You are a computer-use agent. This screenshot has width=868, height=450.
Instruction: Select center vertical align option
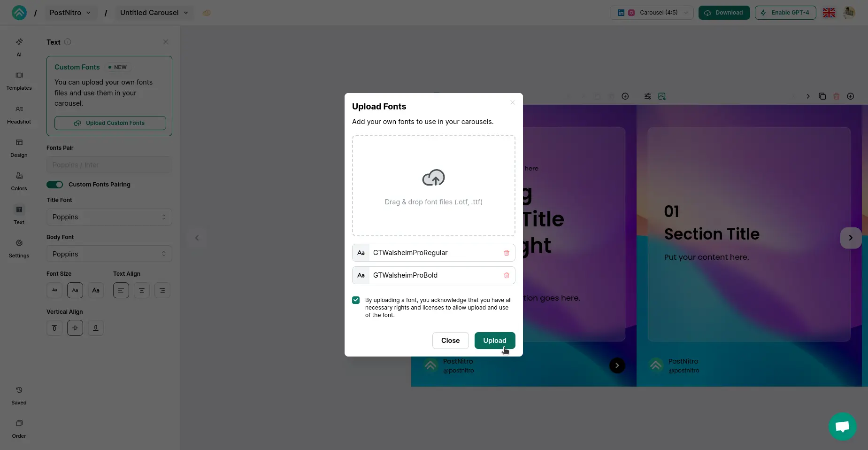75,328
